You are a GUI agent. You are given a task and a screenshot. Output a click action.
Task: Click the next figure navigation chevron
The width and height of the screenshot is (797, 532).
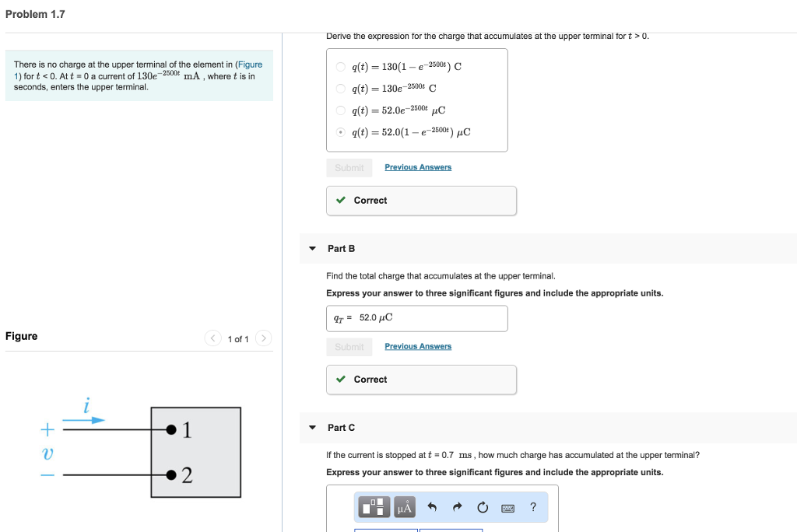(x=264, y=338)
